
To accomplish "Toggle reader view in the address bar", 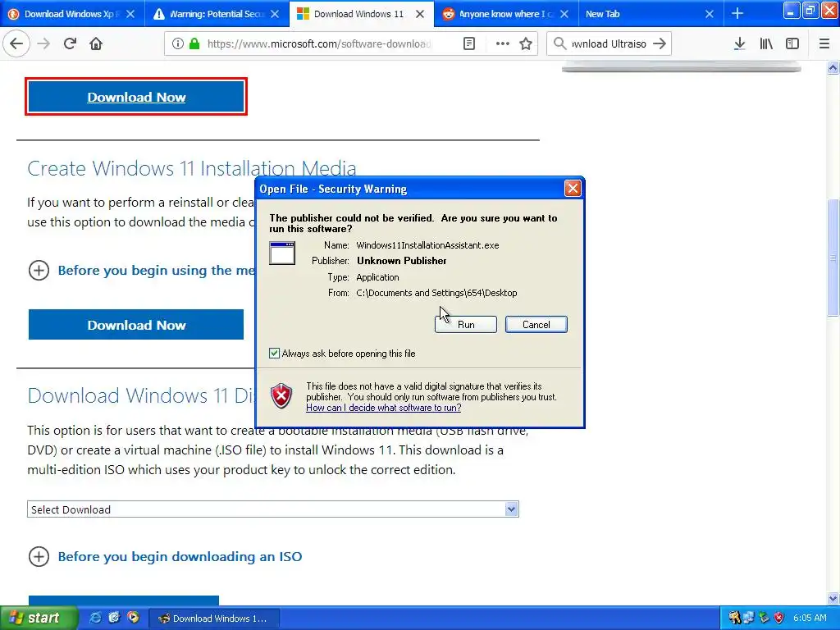I will tap(468, 44).
